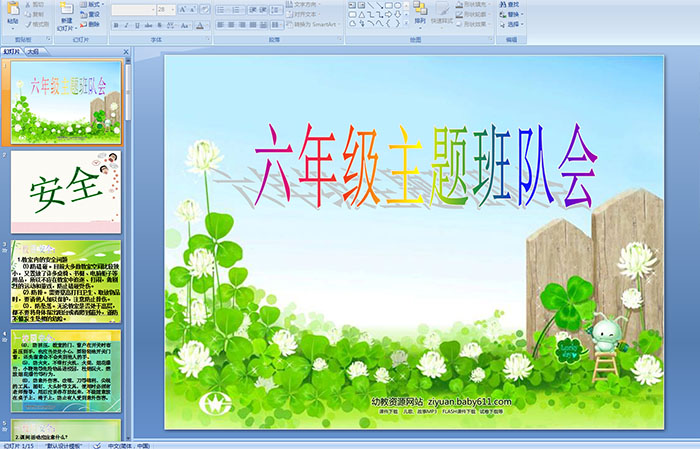The image size is (700, 449).
Task: Click the New Slide icon
Action: [x=67, y=9]
